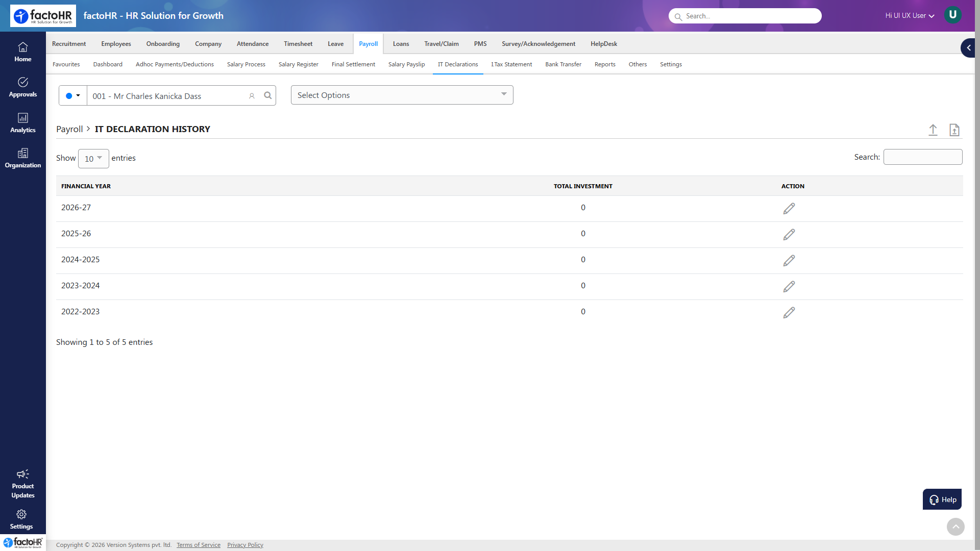Open the Terms of Service link
Image resolution: width=980 pixels, height=551 pixels.
point(199,545)
